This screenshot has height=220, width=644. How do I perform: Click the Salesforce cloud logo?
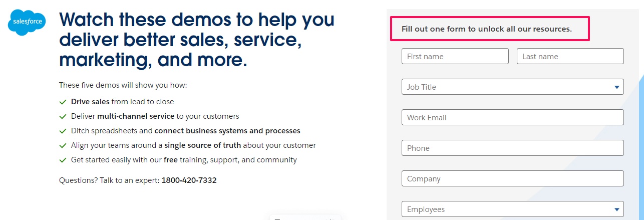point(27,22)
